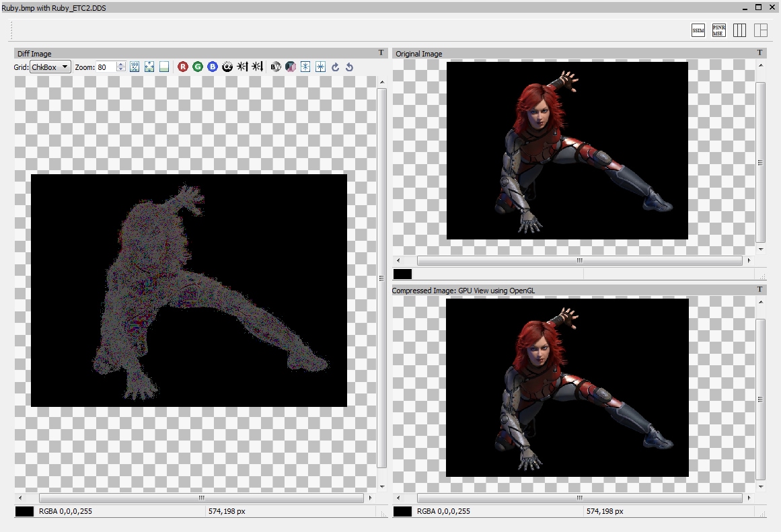This screenshot has width=781, height=532.
Task: Reset the zoom to 100 percent
Action: [135, 67]
